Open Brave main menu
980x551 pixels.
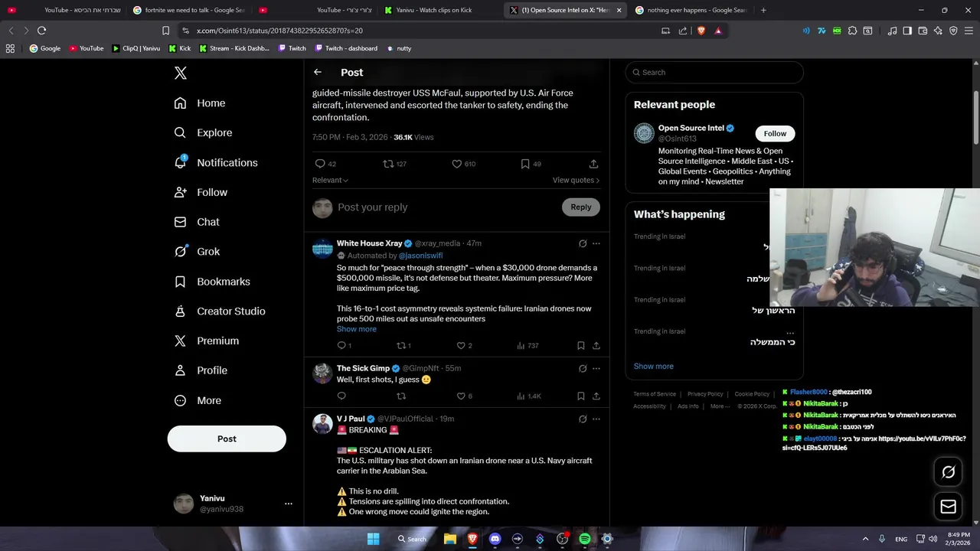coord(969,31)
